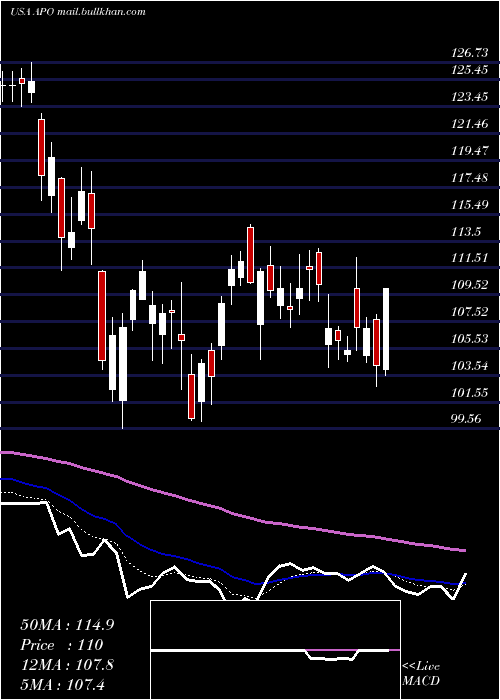
Task: Select the 123.45 price level label
Action: 470,96
